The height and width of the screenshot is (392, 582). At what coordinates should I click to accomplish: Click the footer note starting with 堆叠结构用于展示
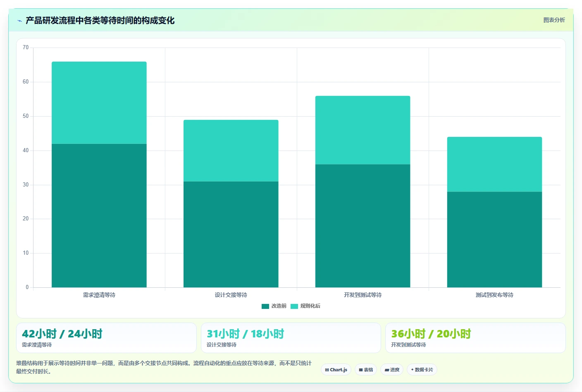(x=164, y=367)
